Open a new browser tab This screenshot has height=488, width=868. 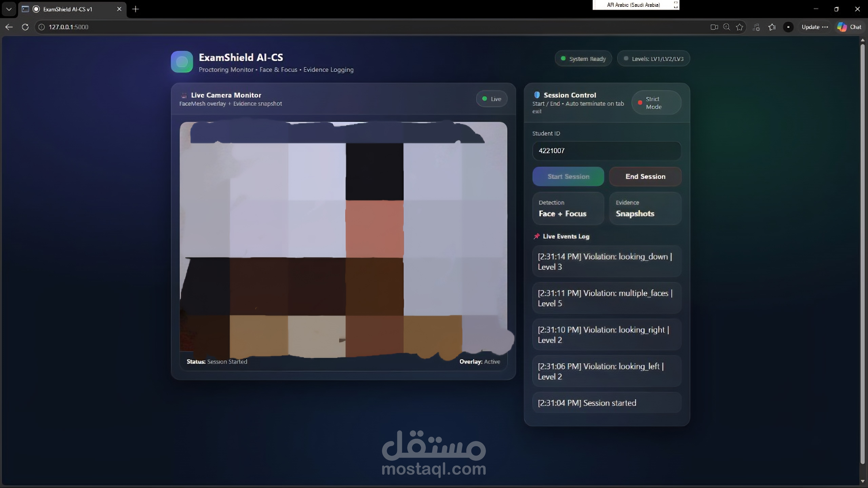[135, 9]
